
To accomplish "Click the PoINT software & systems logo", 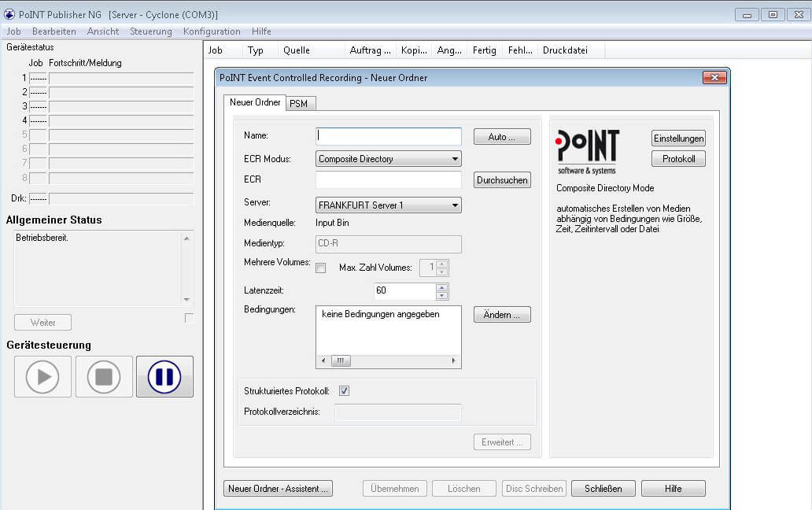I will tap(587, 152).
